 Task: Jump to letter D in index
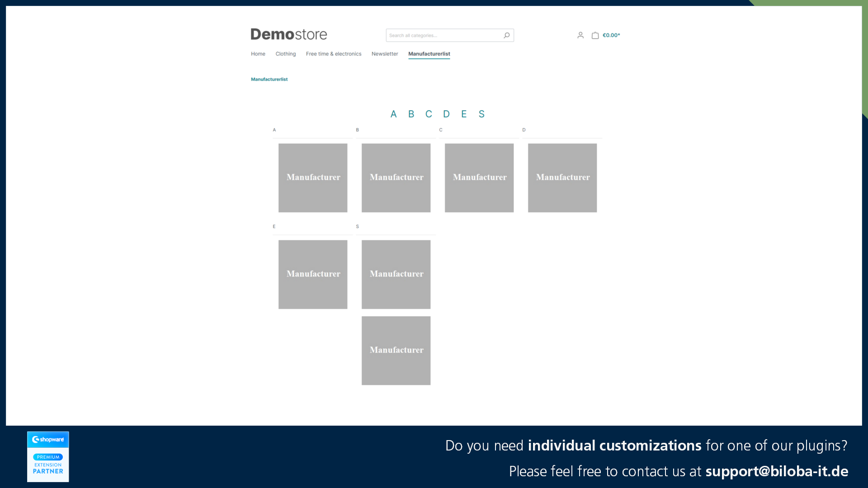tap(446, 114)
